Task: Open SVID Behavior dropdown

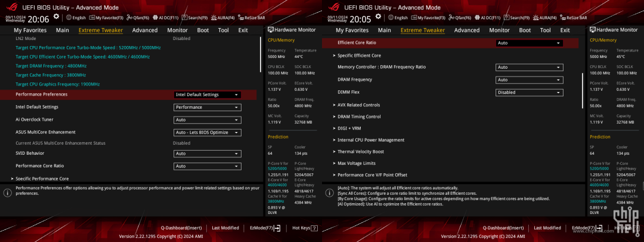Action: click(x=208, y=154)
